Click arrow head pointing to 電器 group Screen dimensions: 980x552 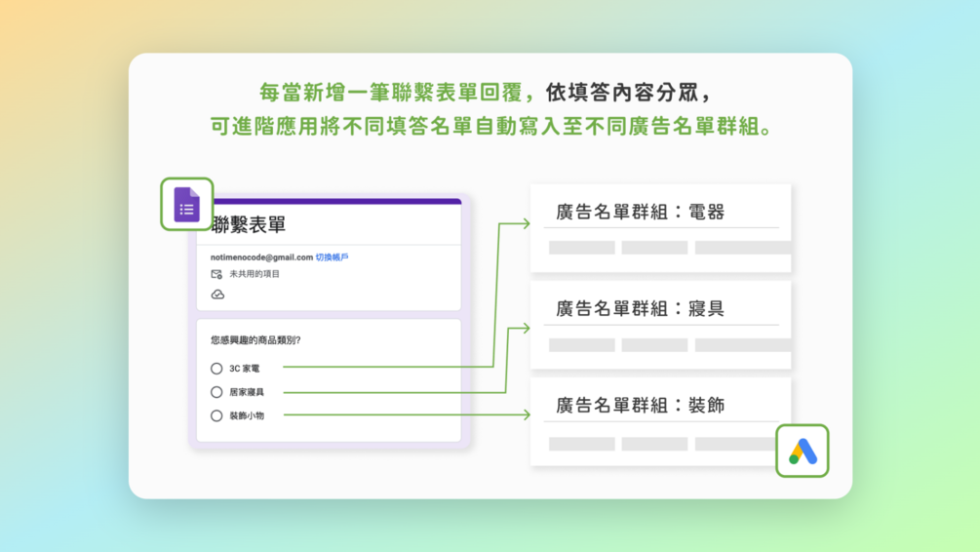[x=526, y=223]
